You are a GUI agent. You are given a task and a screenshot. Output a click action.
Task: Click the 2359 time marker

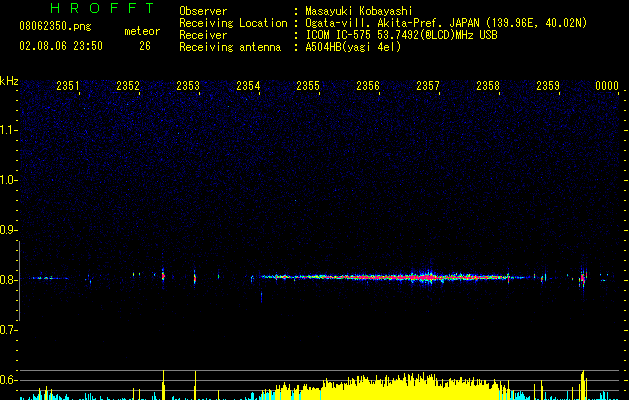548,85
